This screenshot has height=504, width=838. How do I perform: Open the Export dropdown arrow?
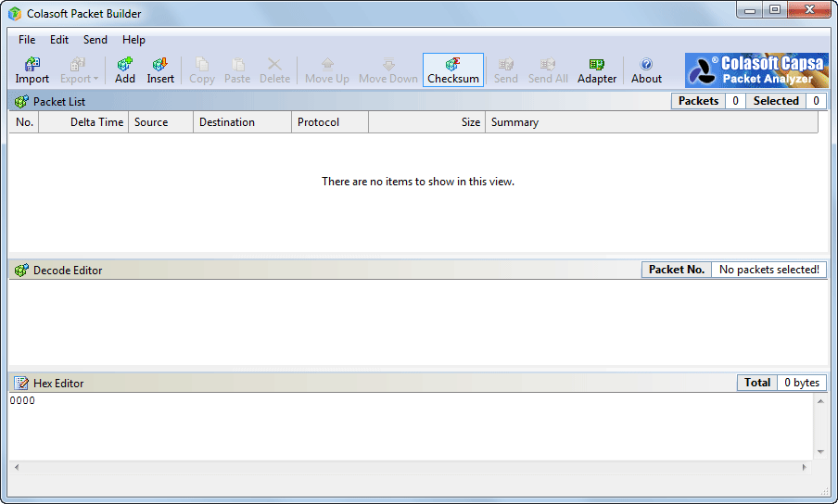coord(96,79)
